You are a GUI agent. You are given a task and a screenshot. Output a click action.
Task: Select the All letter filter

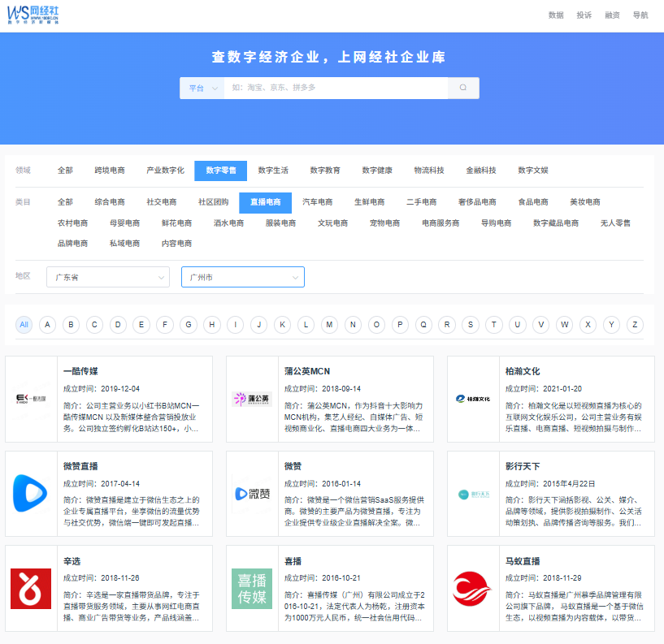(24, 325)
